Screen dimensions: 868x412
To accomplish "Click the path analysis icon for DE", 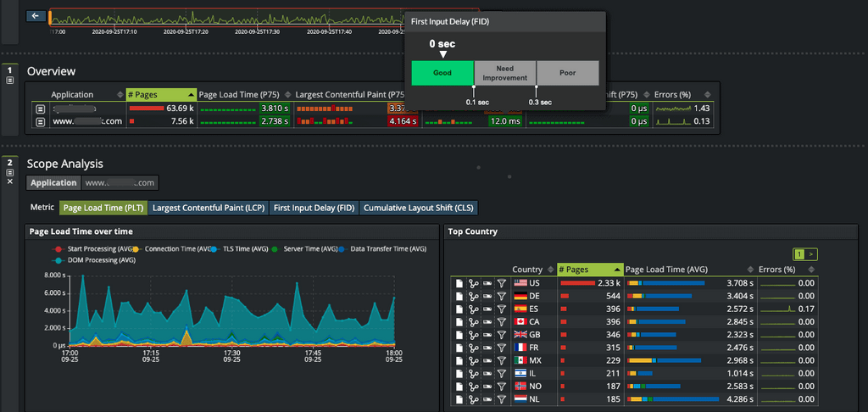I will pyautogui.click(x=473, y=296).
